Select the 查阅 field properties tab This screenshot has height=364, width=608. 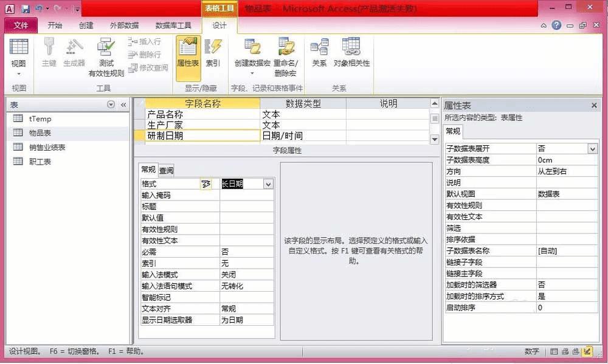coord(167,170)
